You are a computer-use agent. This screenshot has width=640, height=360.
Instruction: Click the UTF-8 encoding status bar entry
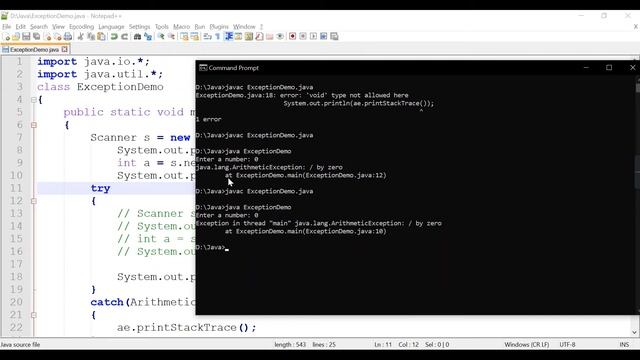[567, 344]
